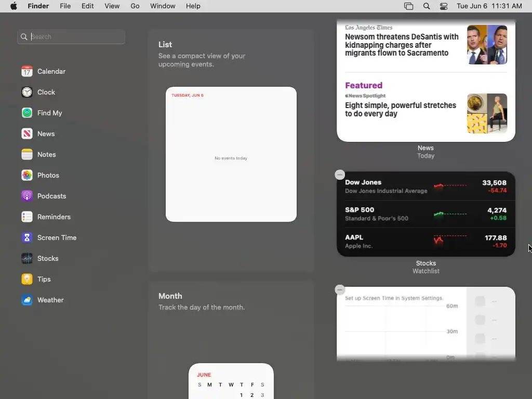Screen dimensions: 532x399
Task: Click the politicians photo thumbnail in News widget
Action: tap(487, 45)
